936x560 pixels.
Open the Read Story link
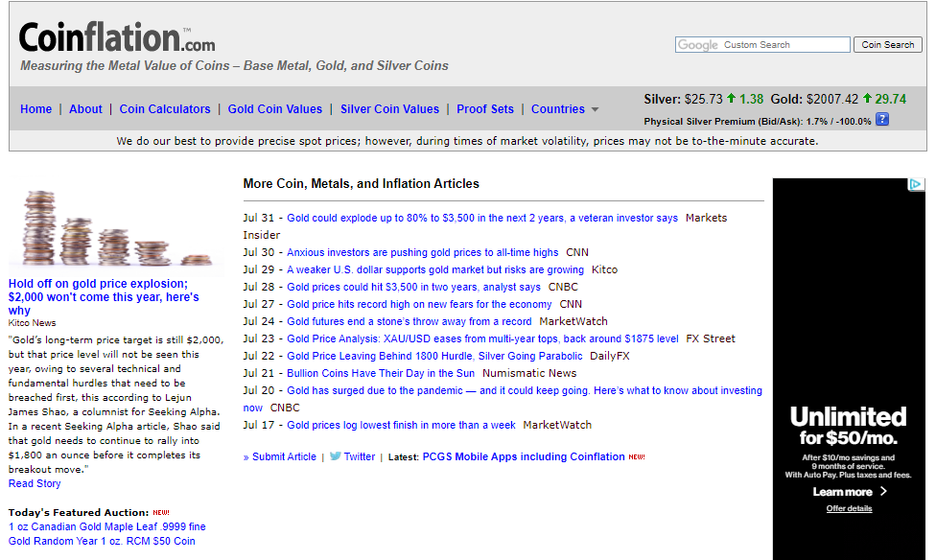pos(35,483)
